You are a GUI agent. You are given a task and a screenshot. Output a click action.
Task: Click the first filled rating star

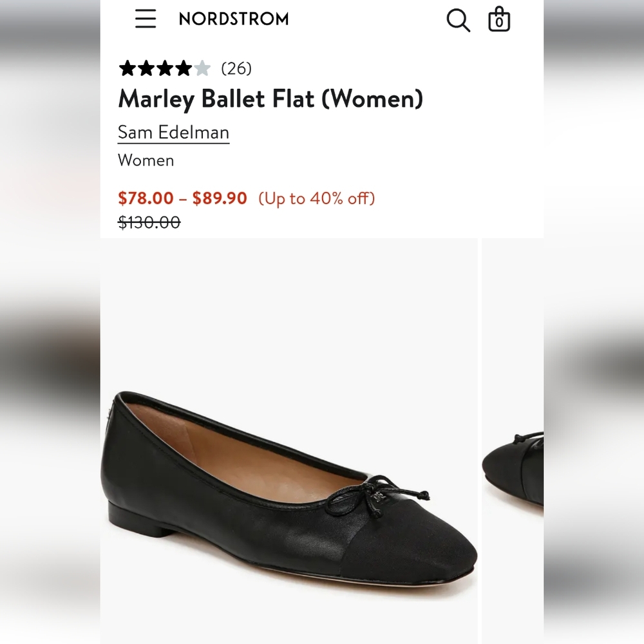pyautogui.click(x=127, y=68)
